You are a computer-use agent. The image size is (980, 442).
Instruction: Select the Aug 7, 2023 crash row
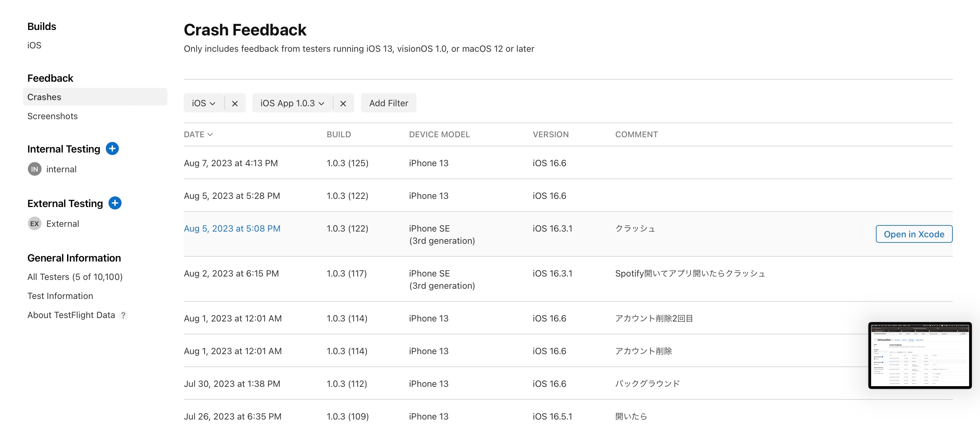(231, 163)
